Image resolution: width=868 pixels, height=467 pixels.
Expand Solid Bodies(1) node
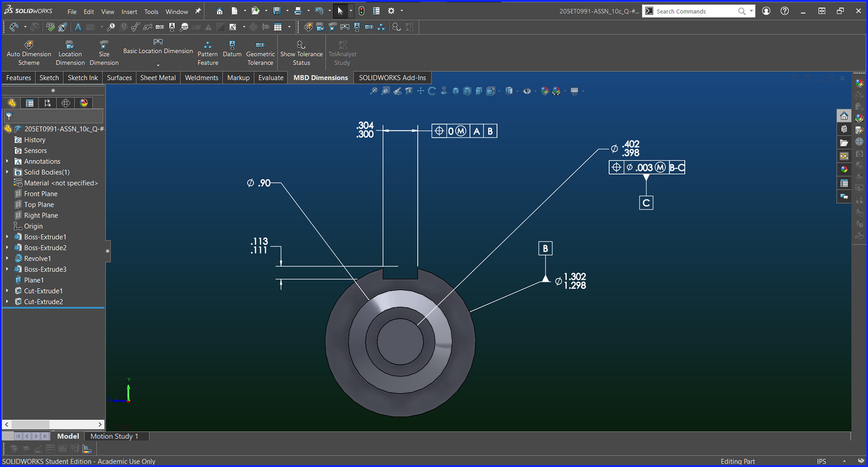click(x=7, y=172)
